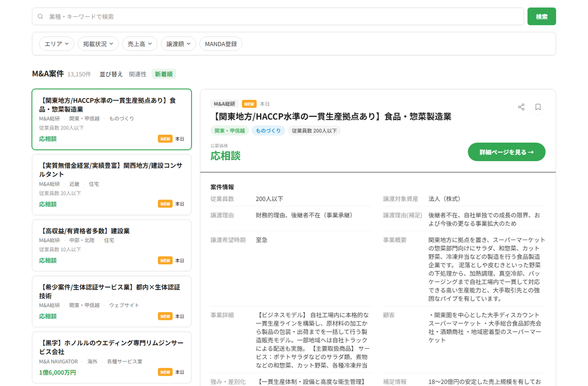Click the ものづくり tag in detail panel
The width and height of the screenshot is (588, 386).
(268, 131)
